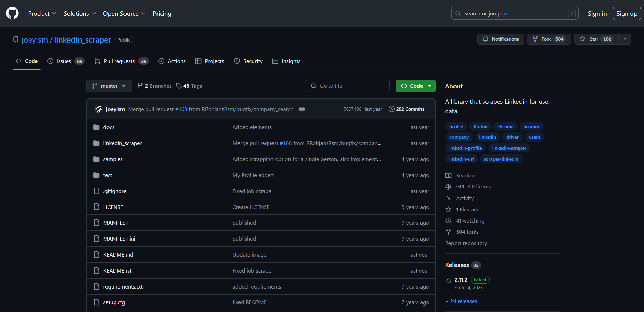Click the tag icon next to 2.11.2
The width and height of the screenshot is (644, 312).
pyautogui.click(x=448, y=280)
